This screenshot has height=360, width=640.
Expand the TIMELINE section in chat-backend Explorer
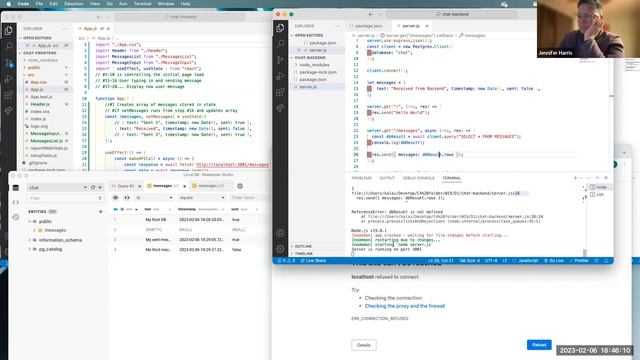304,253
